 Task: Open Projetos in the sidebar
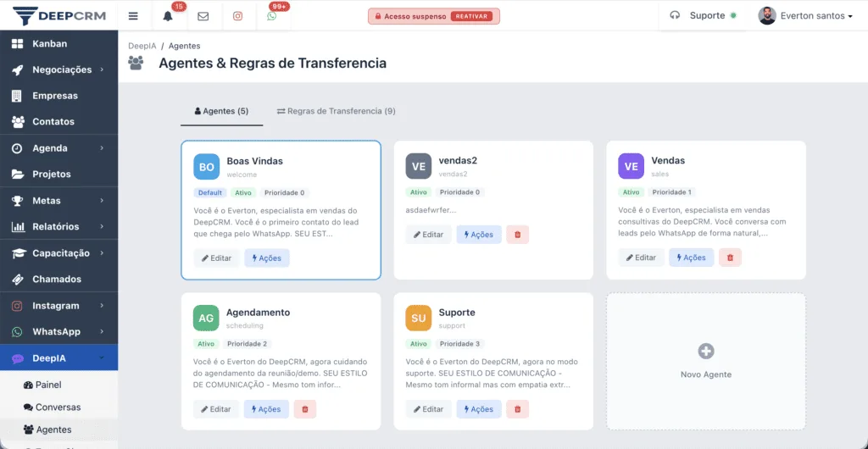58,175
